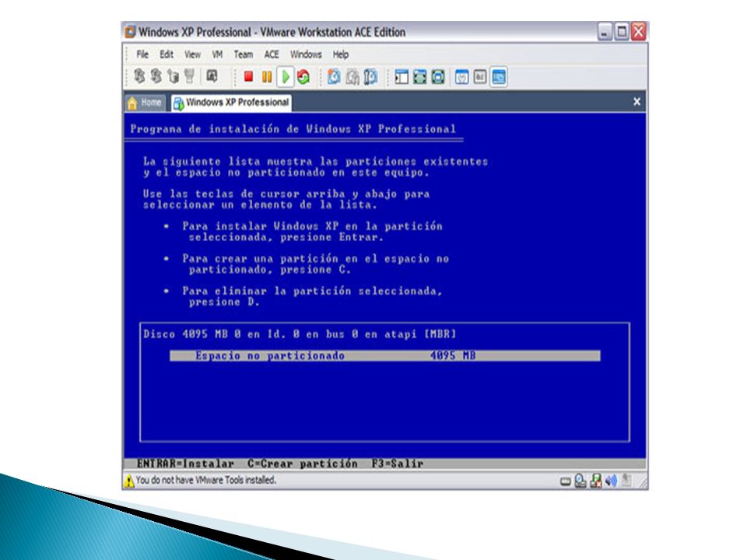Viewport: 747px width, 560px height.
Task: Open the Team menu
Action: click(x=244, y=54)
